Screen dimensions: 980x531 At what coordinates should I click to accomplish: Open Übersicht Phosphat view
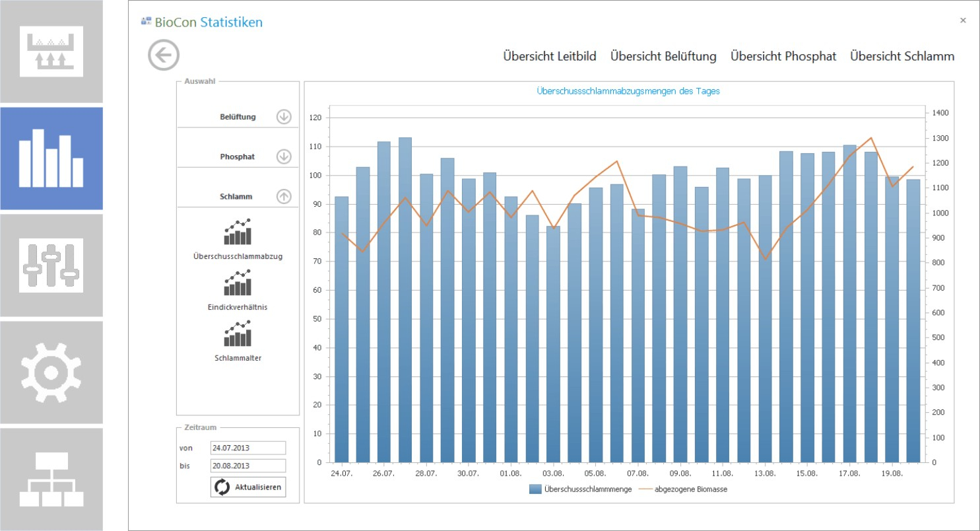[x=783, y=56]
